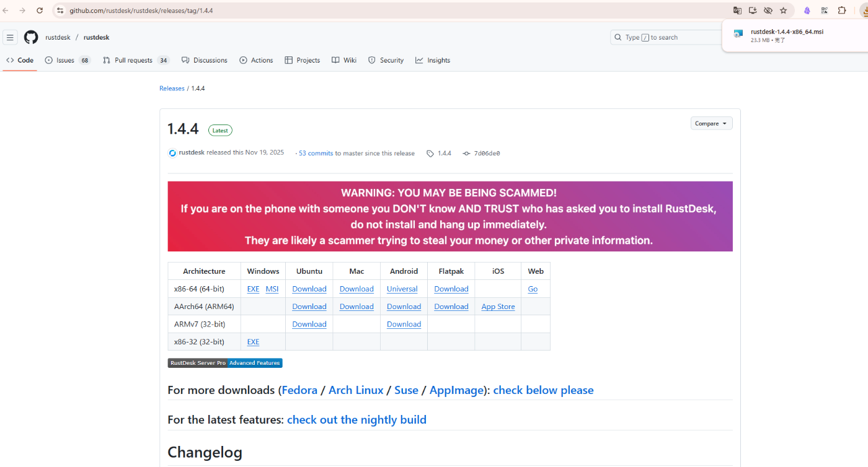Translate this page using the translate icon

737,11
